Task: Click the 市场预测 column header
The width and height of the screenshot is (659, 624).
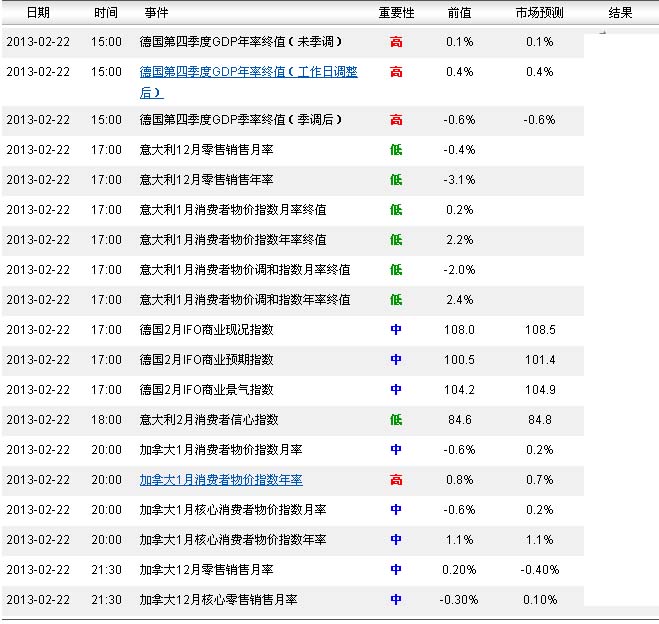Action: (x=540, y=13)
